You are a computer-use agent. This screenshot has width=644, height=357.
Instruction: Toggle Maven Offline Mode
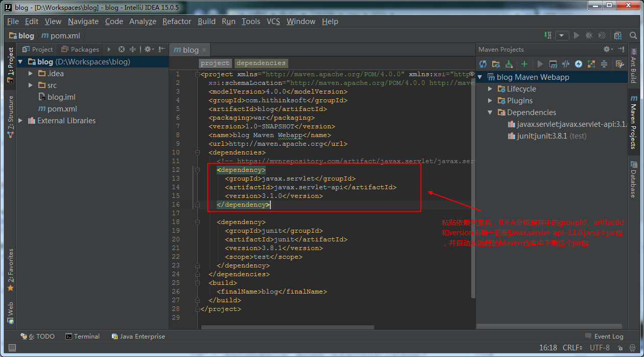566,64
